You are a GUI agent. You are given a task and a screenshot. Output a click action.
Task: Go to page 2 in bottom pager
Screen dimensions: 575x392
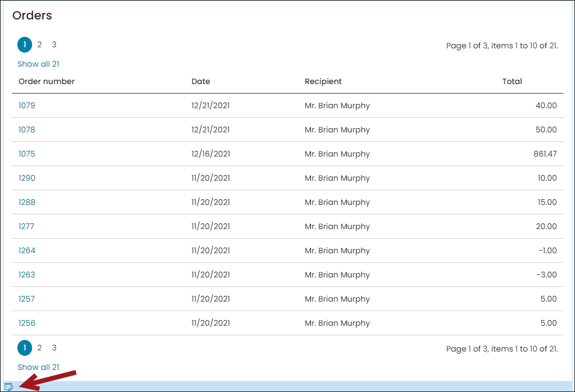click(x=39, y=348)
